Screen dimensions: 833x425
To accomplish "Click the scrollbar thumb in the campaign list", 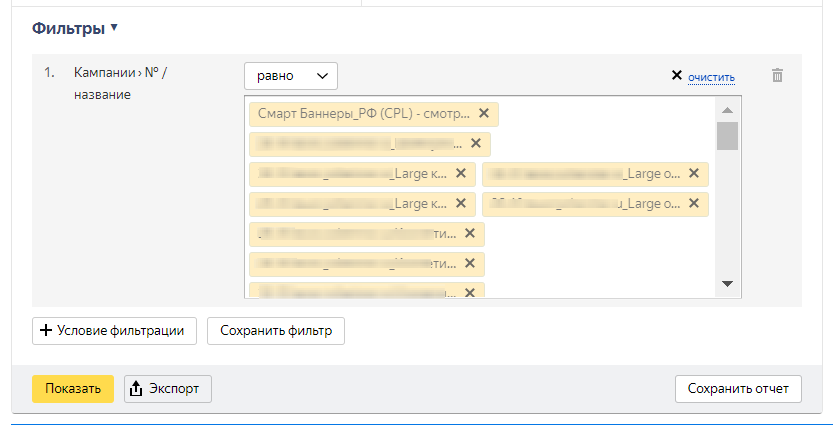I will (727, 135).
